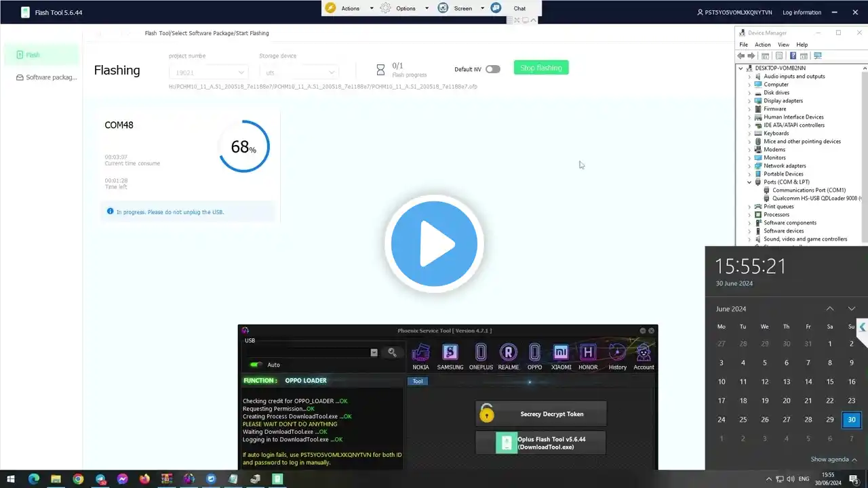Select the NOKIA brand icon in Phoenix Tool
Screen dimensions: 868x488
click(420, 353)
